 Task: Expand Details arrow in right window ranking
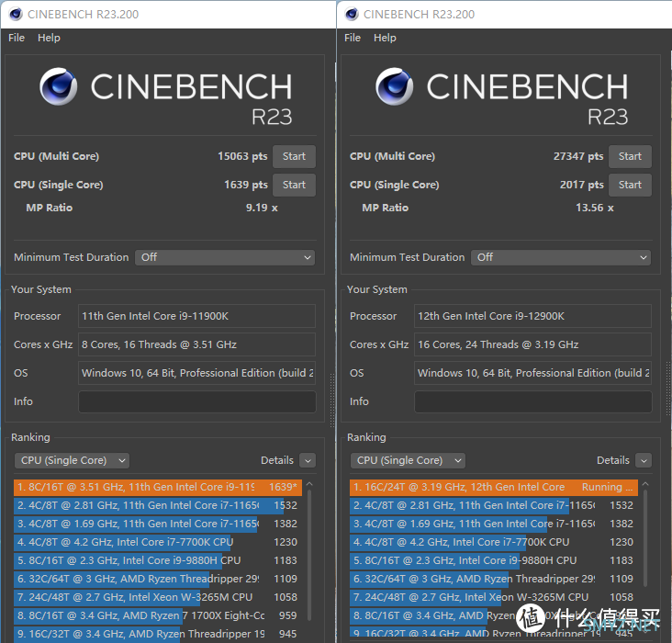tap(644, 460)
